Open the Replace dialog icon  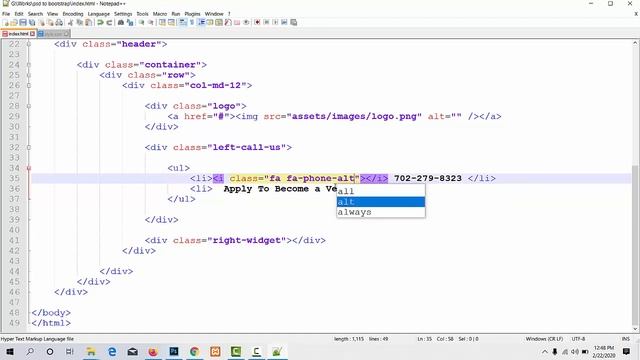pos(130,22)
